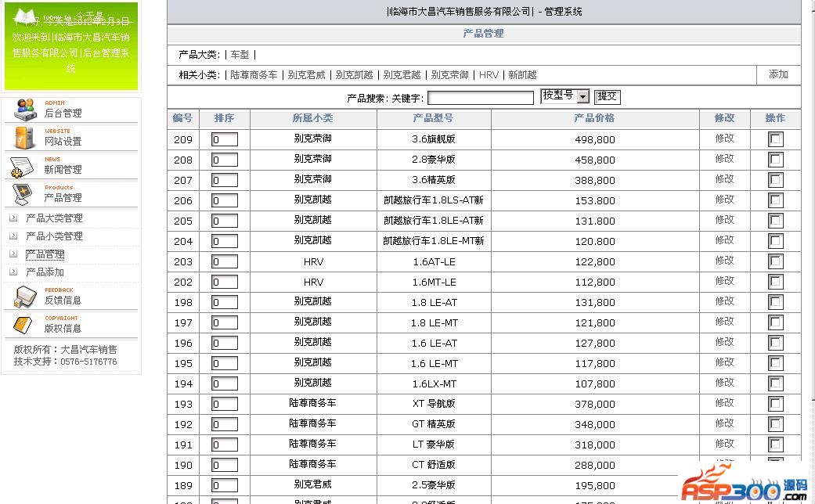815x504 pixels.
Task: Click the 3.6旗舰版 model cell
Action: point(434,139)
